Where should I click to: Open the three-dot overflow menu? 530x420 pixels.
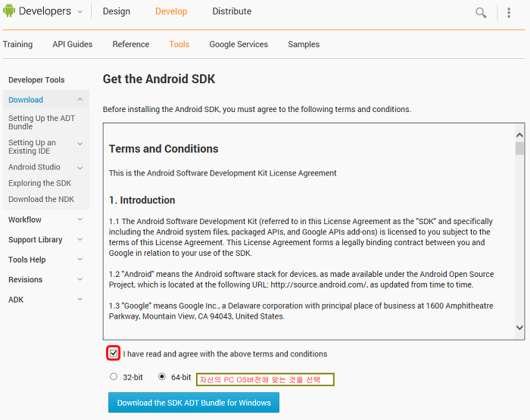click(x=509, y=13)
